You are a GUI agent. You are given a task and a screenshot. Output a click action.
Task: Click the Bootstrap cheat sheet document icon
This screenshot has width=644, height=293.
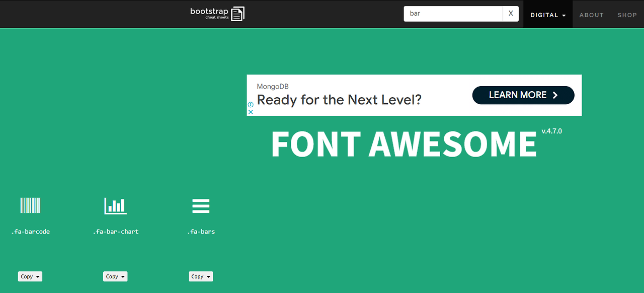(x=237, y=14)
